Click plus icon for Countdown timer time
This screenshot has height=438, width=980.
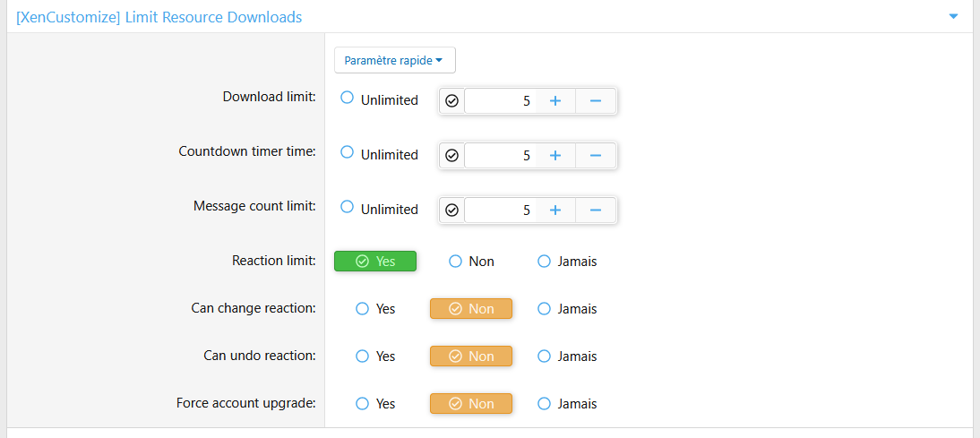(554, 156)
